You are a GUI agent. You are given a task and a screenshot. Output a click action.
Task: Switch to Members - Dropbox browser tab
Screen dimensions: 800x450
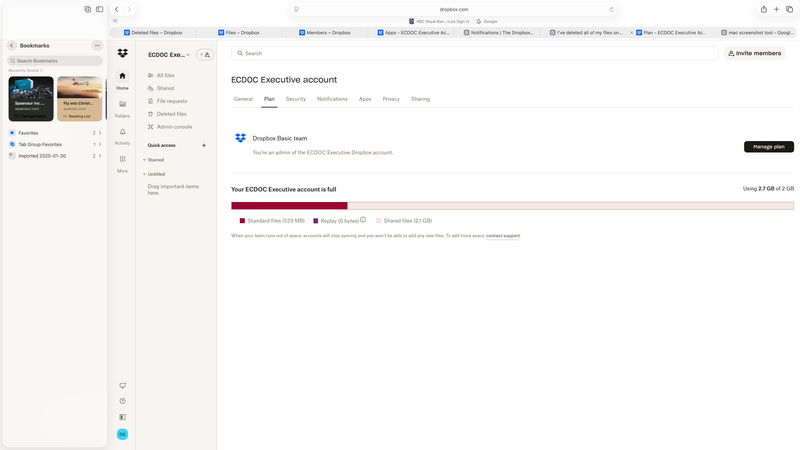click(325, 32)
